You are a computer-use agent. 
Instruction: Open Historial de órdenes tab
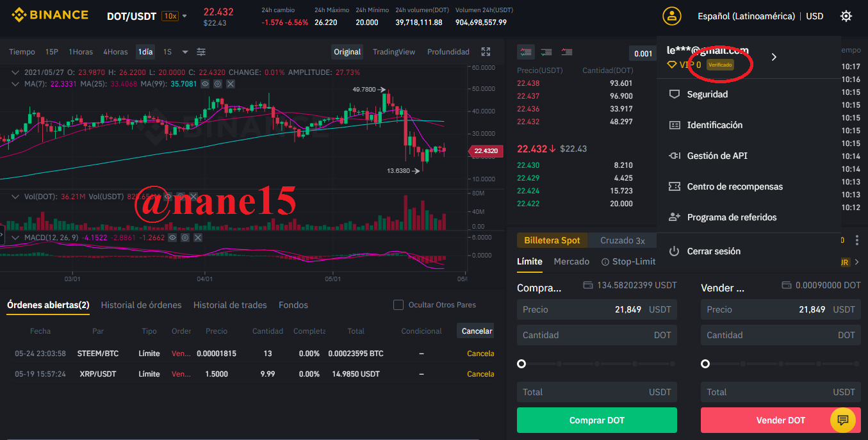(x=141, y=305)
